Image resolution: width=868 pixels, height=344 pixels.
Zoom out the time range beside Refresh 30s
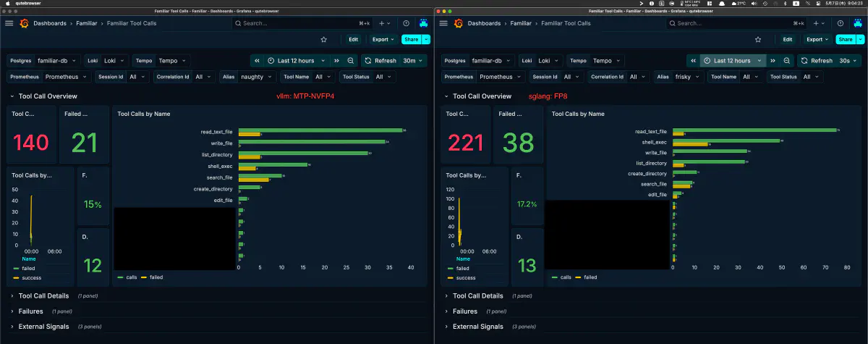pyautogui.click(x=788, y=61)
